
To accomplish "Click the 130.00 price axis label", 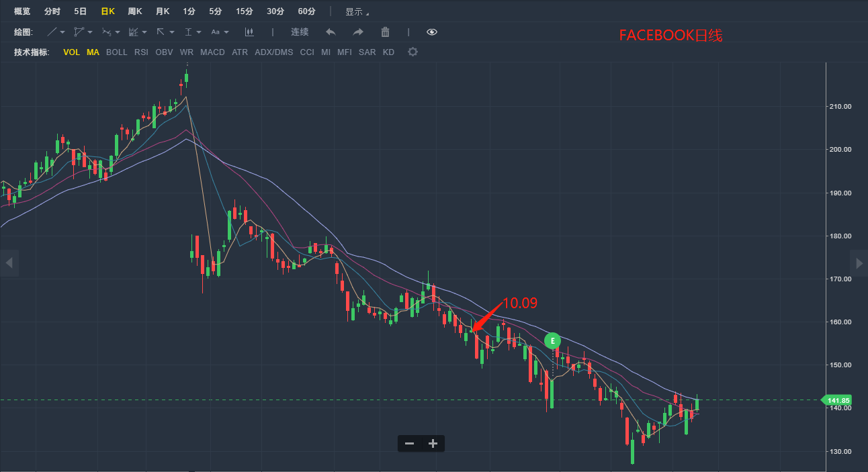I will [841, 451].
